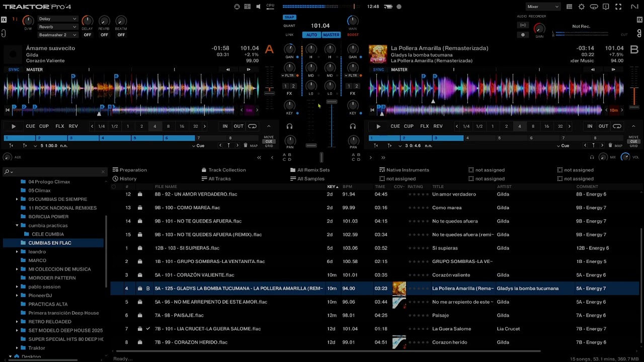644x362 pixels.
Task: Click Deck A CUE button
Action: tap(31, 126)
